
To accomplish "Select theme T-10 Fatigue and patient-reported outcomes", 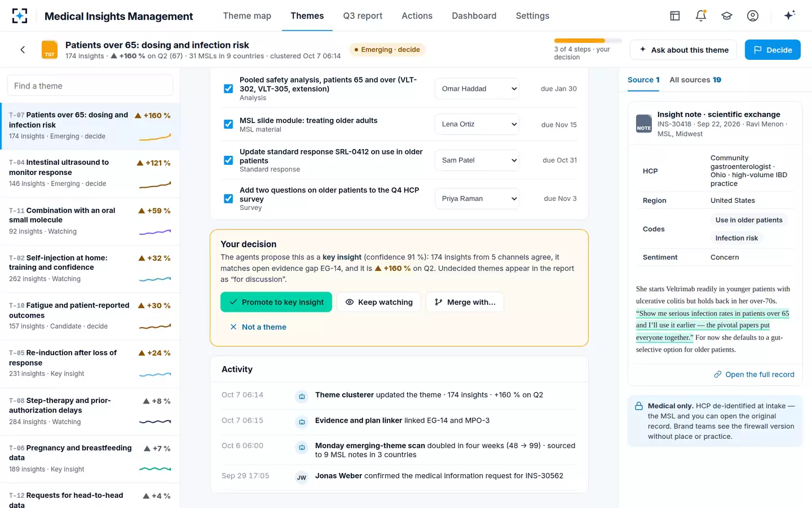I will tap(90, 316).
